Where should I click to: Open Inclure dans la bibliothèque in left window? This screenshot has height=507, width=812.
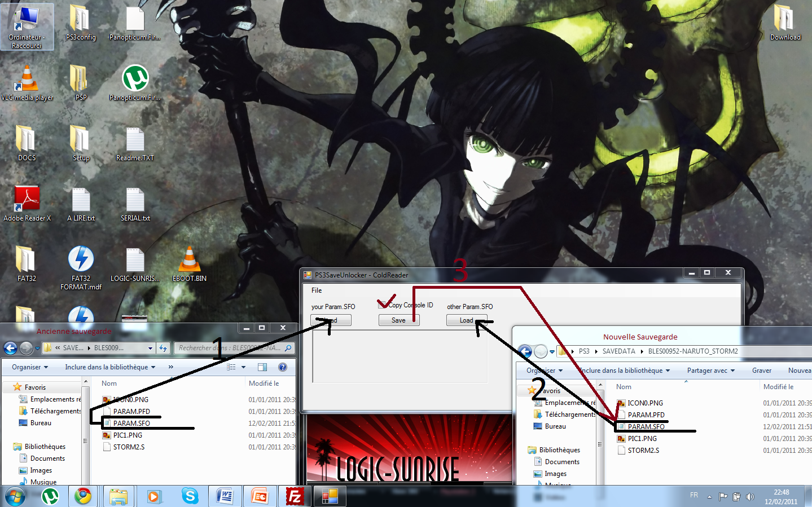tap(109, 367)
